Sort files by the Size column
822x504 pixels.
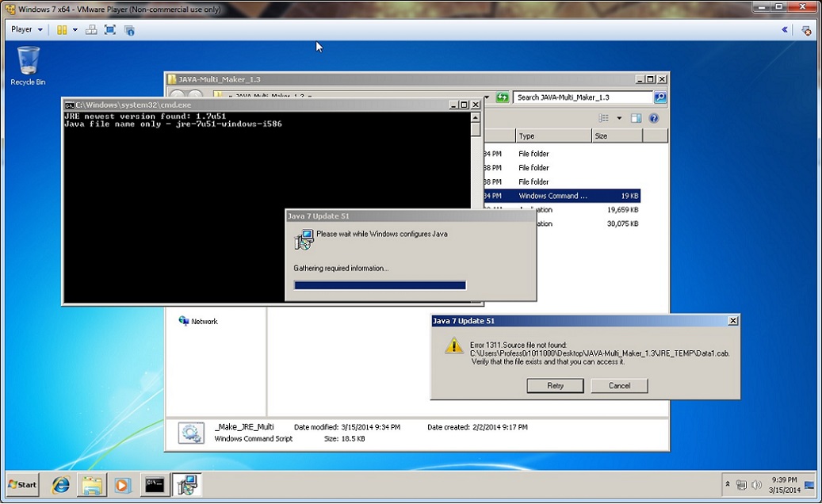pos(617,136)
